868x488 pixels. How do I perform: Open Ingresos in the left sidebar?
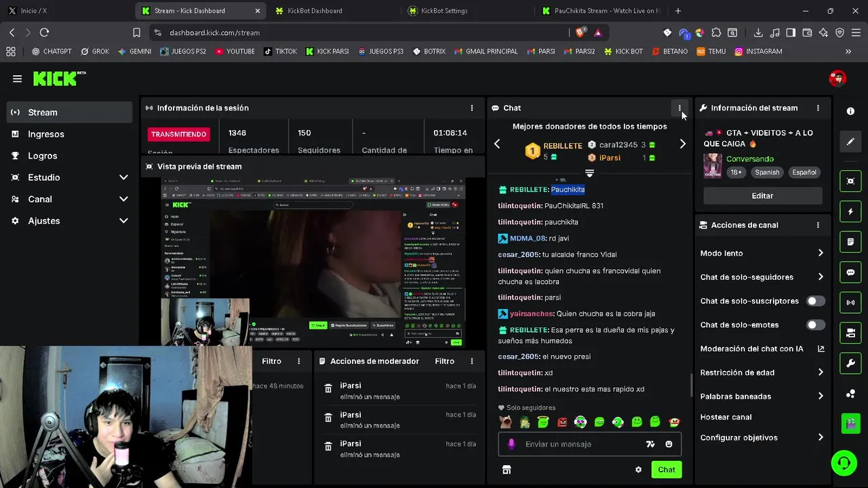pos(69,134)
